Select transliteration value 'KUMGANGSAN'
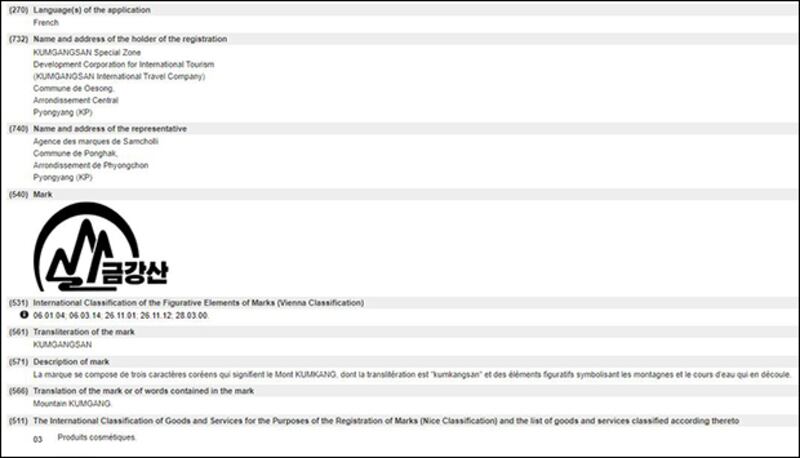This screenshot has height=458, width=800. point(62,345)
